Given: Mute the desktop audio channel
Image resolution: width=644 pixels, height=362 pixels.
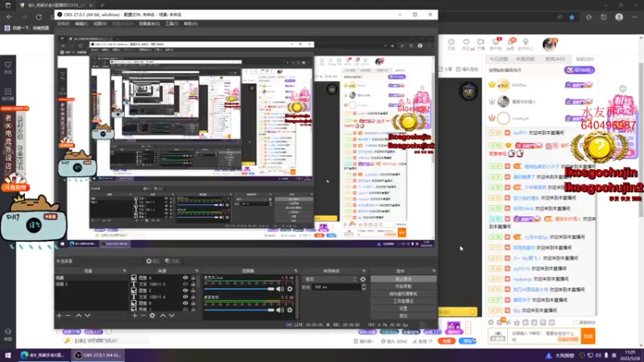Looking at the screenshot, I should click(280, 310).
